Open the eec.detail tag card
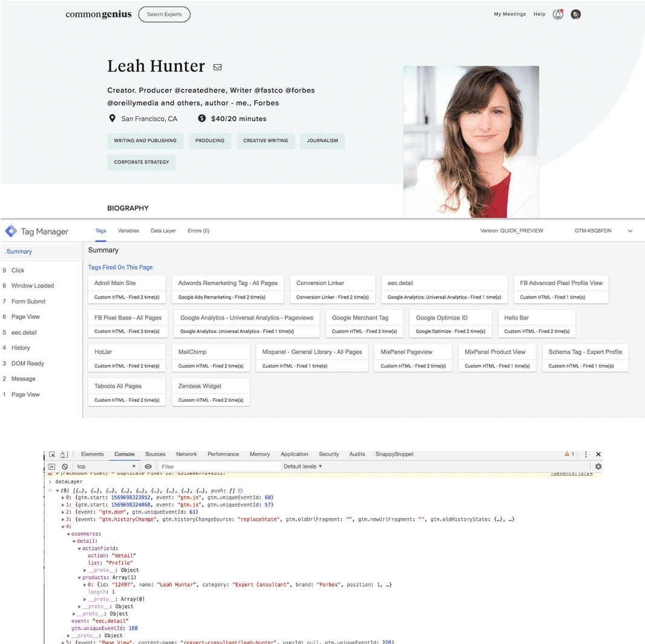645x644 pixels. click(444, 290)
